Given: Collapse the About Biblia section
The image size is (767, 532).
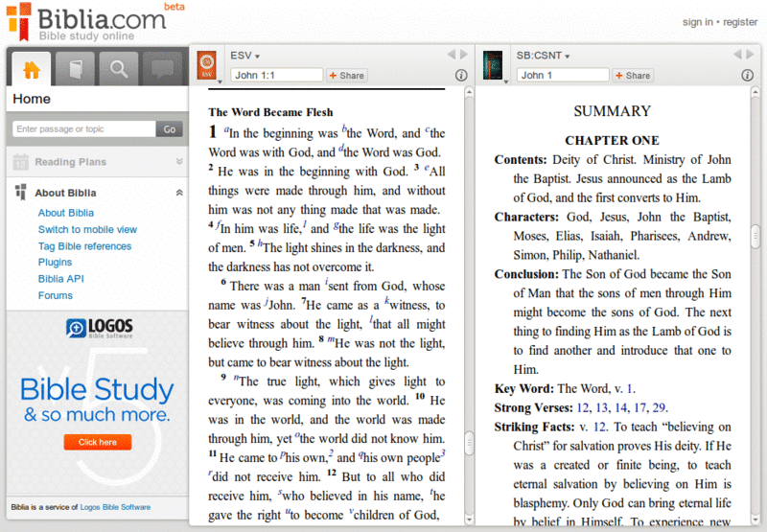Looking at the screenshot, I should pos(178,193).
